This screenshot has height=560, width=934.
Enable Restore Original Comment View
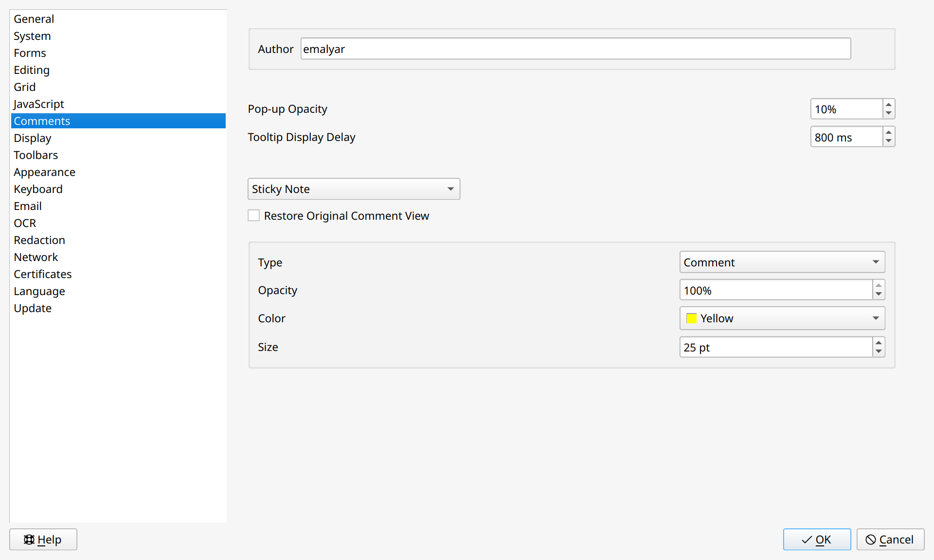point(253,215)
